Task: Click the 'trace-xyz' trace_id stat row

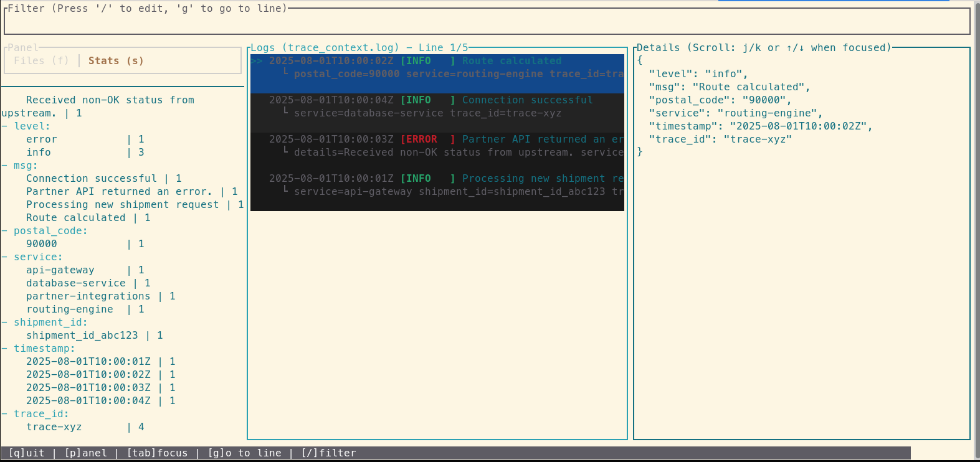Action: pos(85,427)
